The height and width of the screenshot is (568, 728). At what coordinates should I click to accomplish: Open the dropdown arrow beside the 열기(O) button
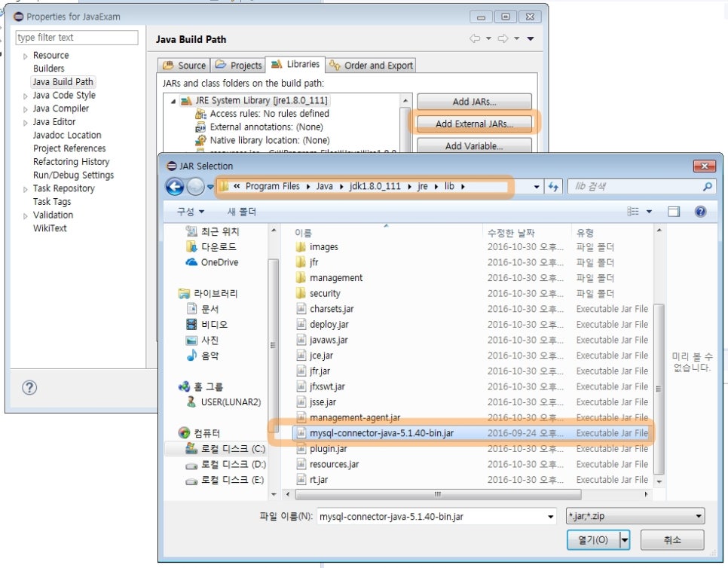pyautogui.click(x=625, y=539)
